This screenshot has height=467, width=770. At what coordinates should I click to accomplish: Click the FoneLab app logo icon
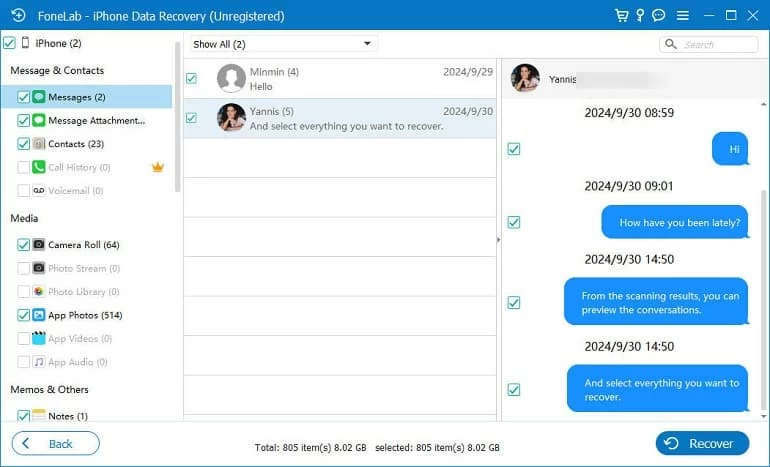point(17,15)
